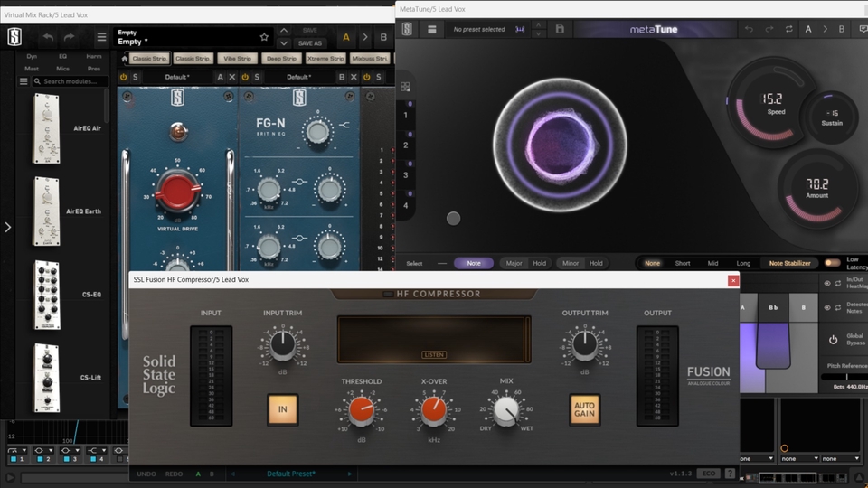Open the band 1 filter shape dropdown
Image resolution: width=868 pixels, height=488 pixels.
pyautogui.click(x=18, y=450)
